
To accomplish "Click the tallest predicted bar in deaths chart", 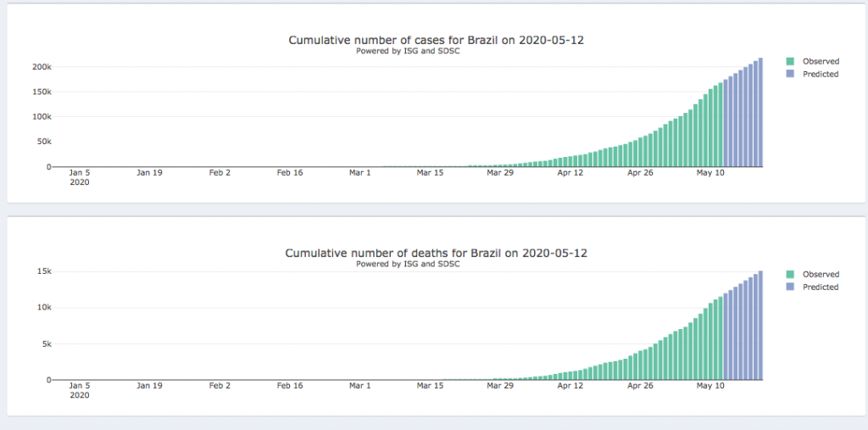I will pos(760,326).
